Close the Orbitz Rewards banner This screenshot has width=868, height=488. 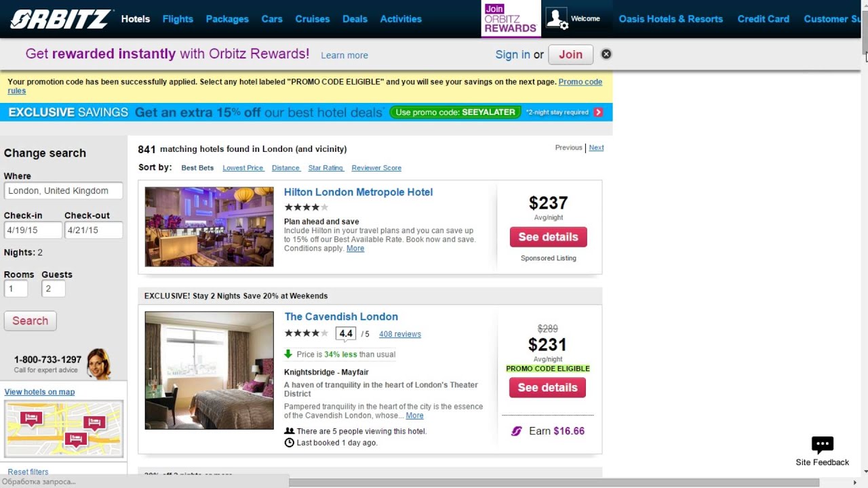[x=606, y=54]
